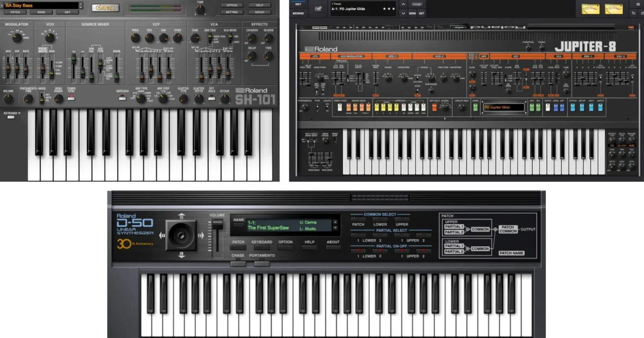Toggle the SH-101 TEMPO SYNC button
The width and height of the screenshot is (644, 338).
pos(71,99)
